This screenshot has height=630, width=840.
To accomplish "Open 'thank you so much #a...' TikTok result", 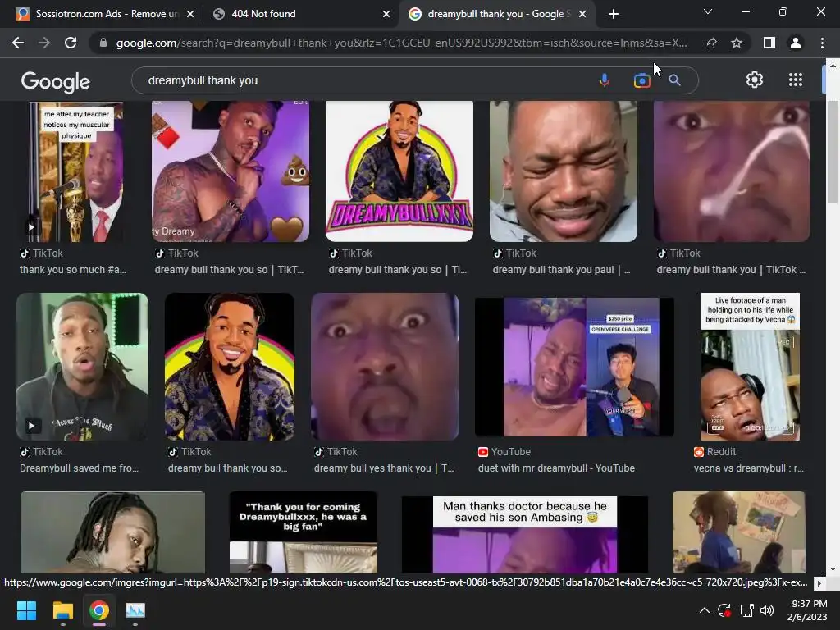I will [x=73, y=270].
